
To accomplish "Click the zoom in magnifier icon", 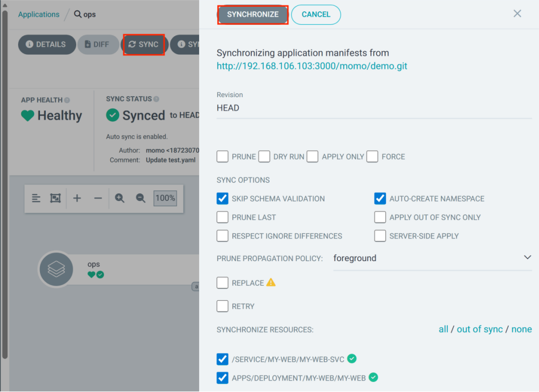I will [120, 198].
